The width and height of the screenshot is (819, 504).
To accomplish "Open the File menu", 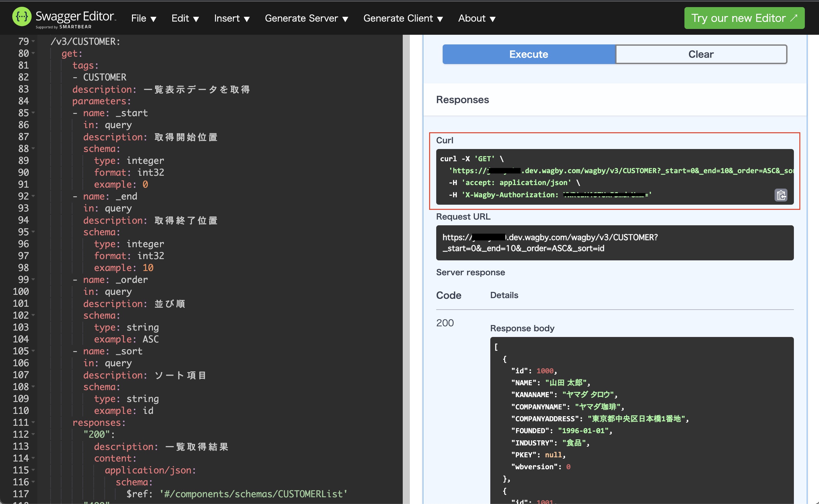I will (143, 18).
